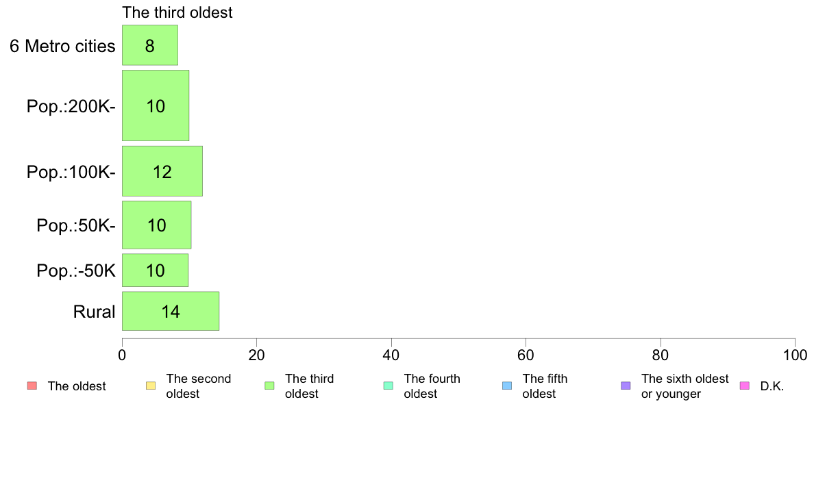Click 'The oldest' legend label text
814x504 pixels.
coord(77,386)
